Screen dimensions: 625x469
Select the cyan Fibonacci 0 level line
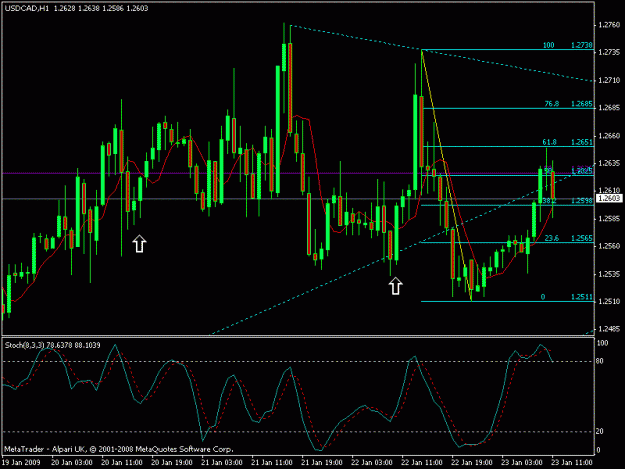[507, 301]
